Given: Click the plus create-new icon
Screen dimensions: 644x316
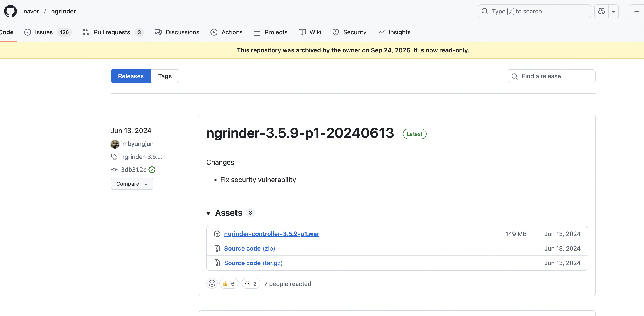Looking at the screenshot, I should 637,11.
